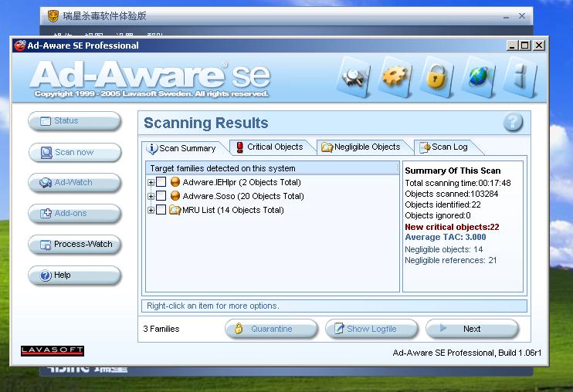Screen dimensions: 573x392
Task: Open Process-Watch from the sidebar
Action: pos(74,244)
